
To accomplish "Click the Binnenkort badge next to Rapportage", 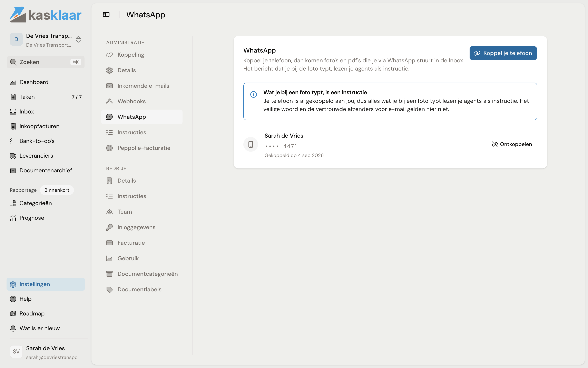I will coord(57,190).
